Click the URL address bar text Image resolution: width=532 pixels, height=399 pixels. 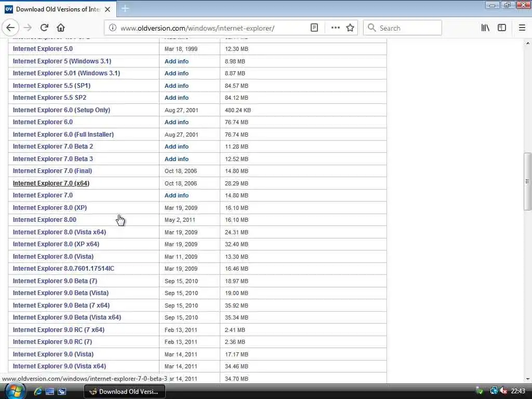pos(197,28)
